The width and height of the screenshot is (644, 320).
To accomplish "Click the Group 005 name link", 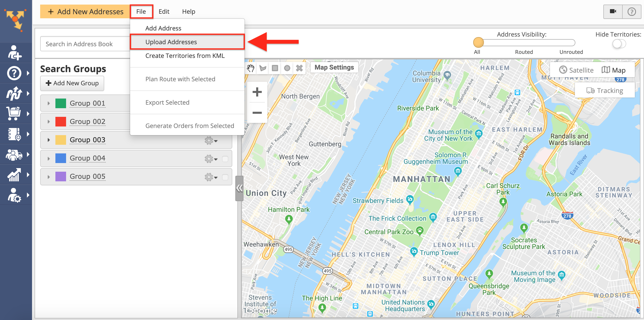I will pyautogui.click(x=87, y=177).
